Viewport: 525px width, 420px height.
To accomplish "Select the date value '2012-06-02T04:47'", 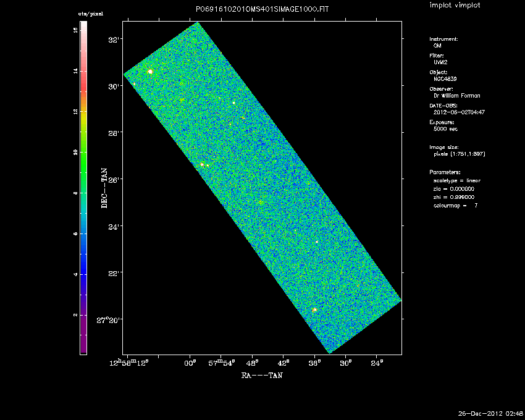I will click(x=459, y=112).
